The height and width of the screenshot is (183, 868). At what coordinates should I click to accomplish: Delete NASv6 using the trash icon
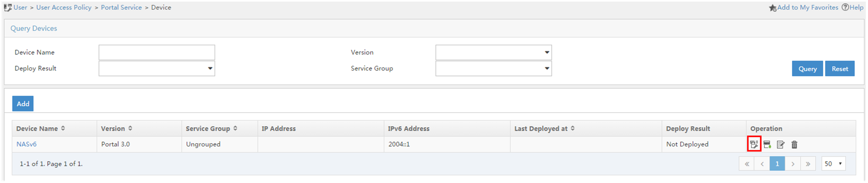795,145
